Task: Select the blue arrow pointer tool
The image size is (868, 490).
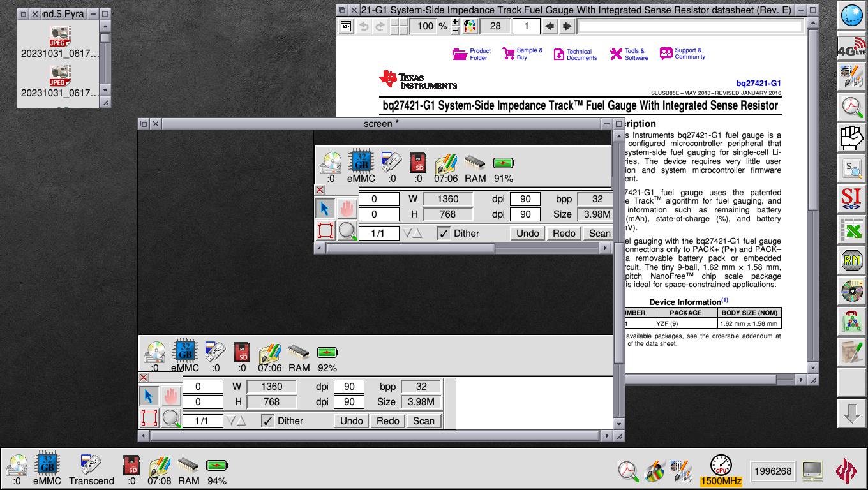Action: click(148, 396)
